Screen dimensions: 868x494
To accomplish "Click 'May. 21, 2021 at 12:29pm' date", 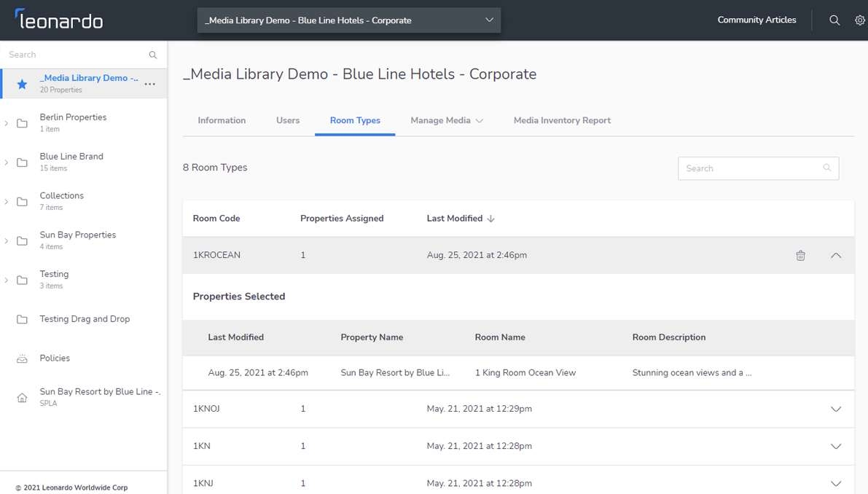I will point(480,409).
